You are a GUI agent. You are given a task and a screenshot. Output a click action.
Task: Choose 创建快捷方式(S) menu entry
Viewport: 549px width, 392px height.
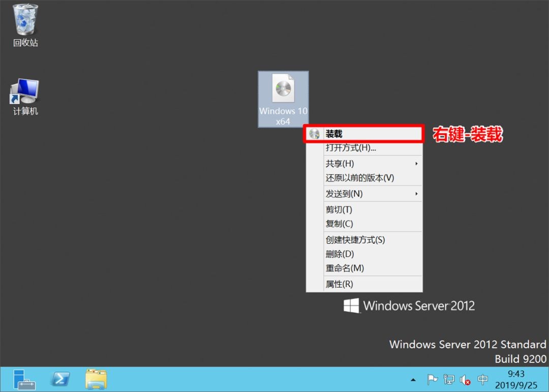click(x=364, y=239)
